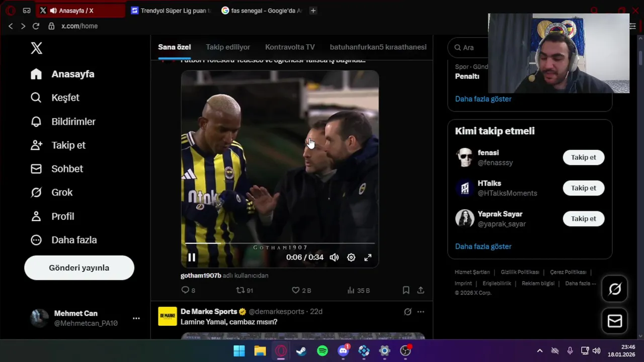Reload the x.com page
The width and height of the screenshot is (644, 362).
[x=36, y=26]
